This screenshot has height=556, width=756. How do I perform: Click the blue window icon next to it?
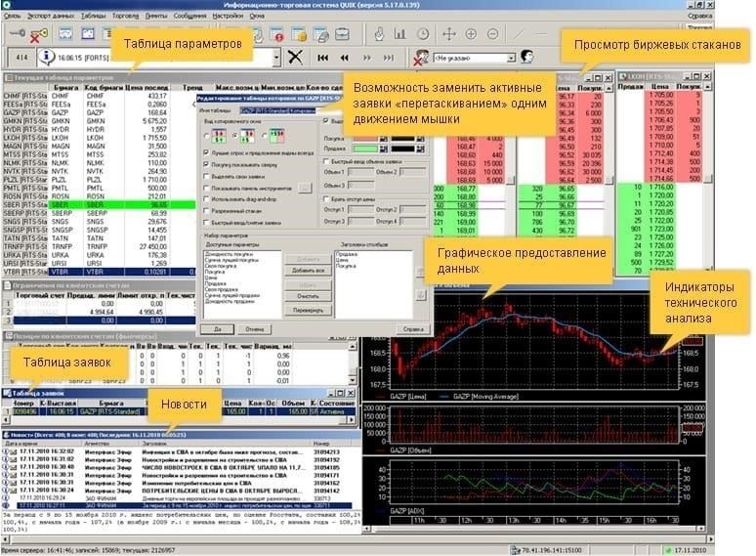88,34
